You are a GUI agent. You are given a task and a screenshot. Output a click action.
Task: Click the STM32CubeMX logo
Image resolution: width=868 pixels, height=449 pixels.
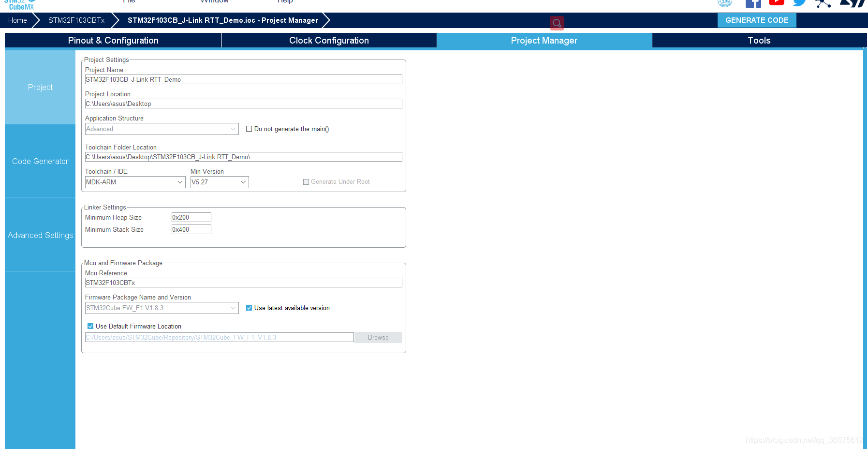click(x=21, y=4)
